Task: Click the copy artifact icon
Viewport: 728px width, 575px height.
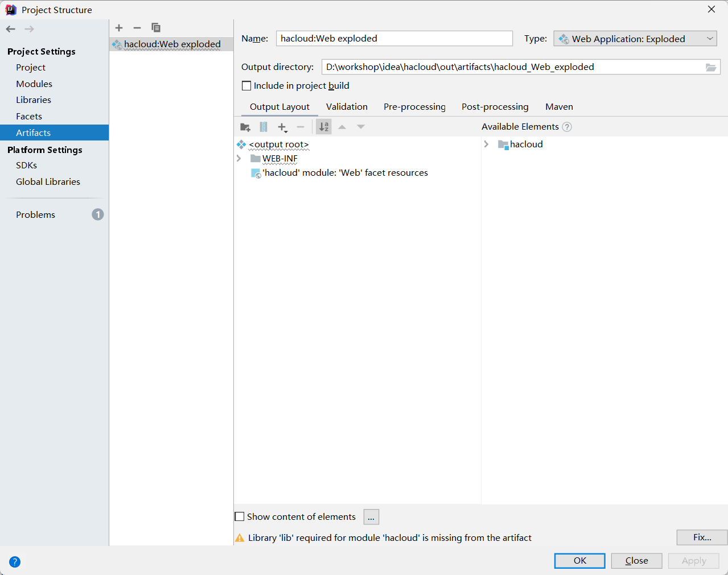Action: pyautogui.click(x=156, y=28)
